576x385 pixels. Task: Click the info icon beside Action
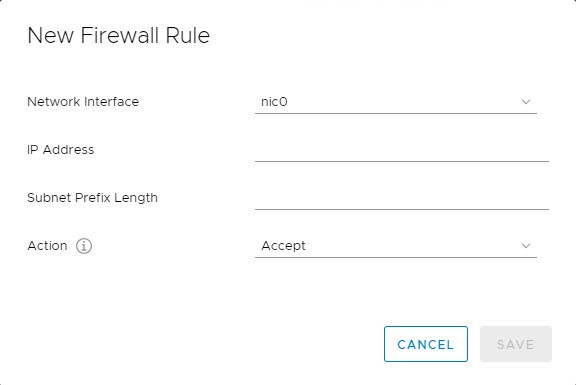click(84, 246)
